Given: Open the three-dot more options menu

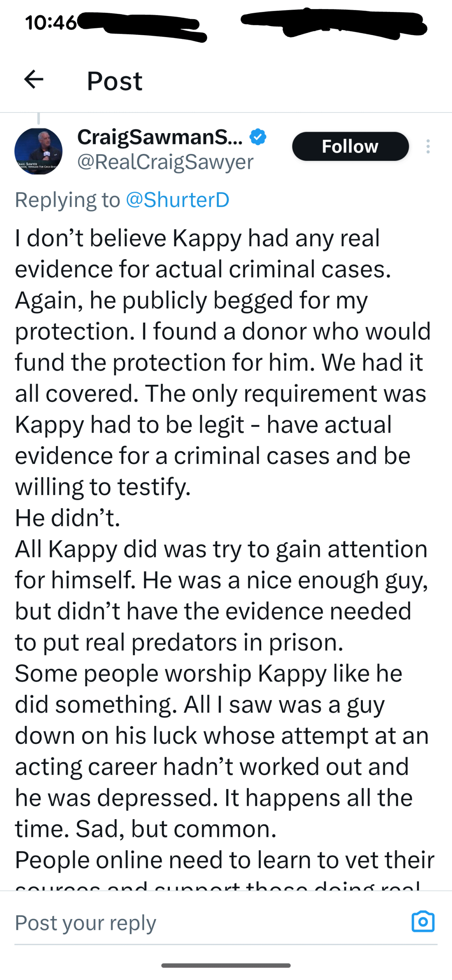Looking at the screenshot, I should (x=428, y=147).
